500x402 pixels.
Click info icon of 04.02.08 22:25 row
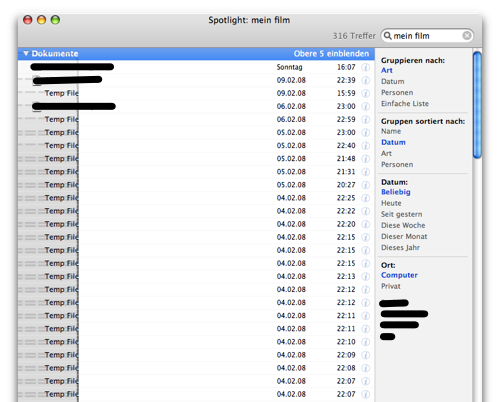click(x=366, y=198)
